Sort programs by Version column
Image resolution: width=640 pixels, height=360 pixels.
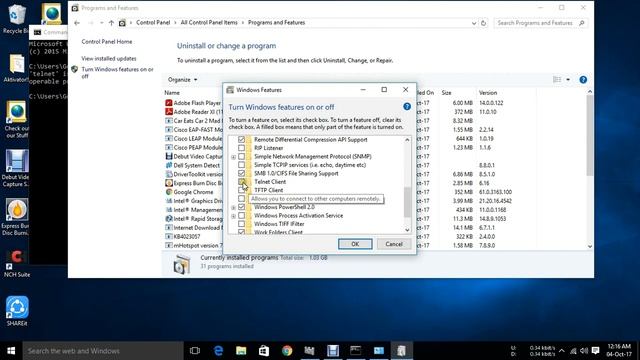click(x=488, y=93)
